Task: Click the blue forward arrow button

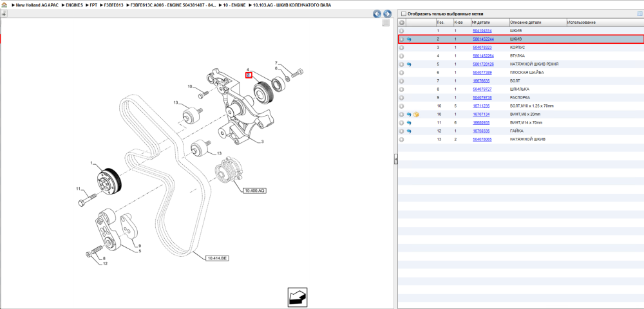Action: tap(386, 14)
